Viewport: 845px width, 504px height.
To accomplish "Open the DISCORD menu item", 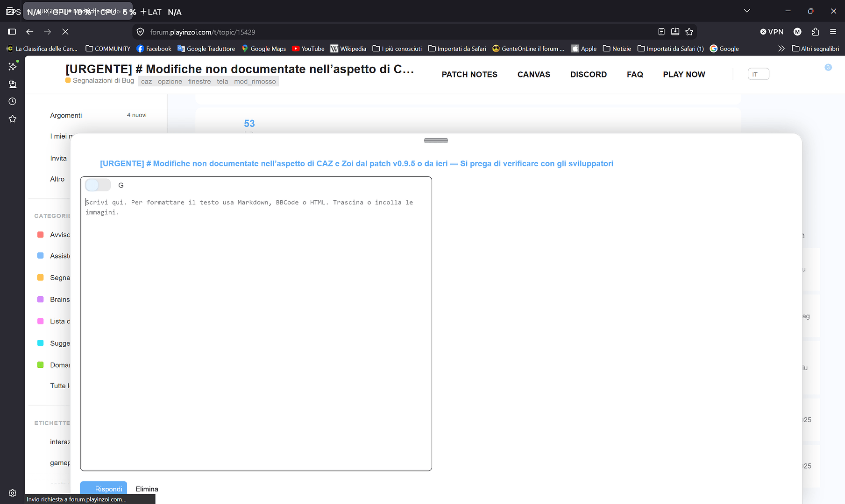I will (x=589, y=74).
